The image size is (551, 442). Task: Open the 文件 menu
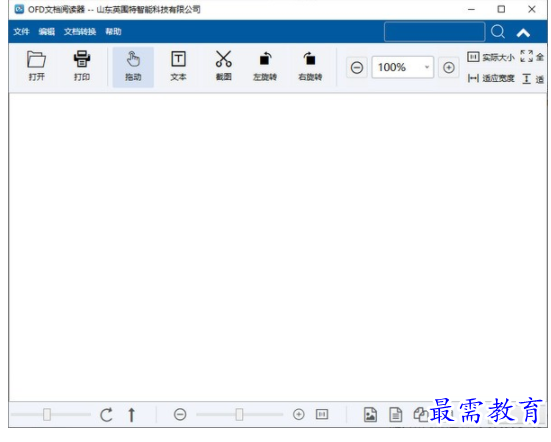coord(21,32)
